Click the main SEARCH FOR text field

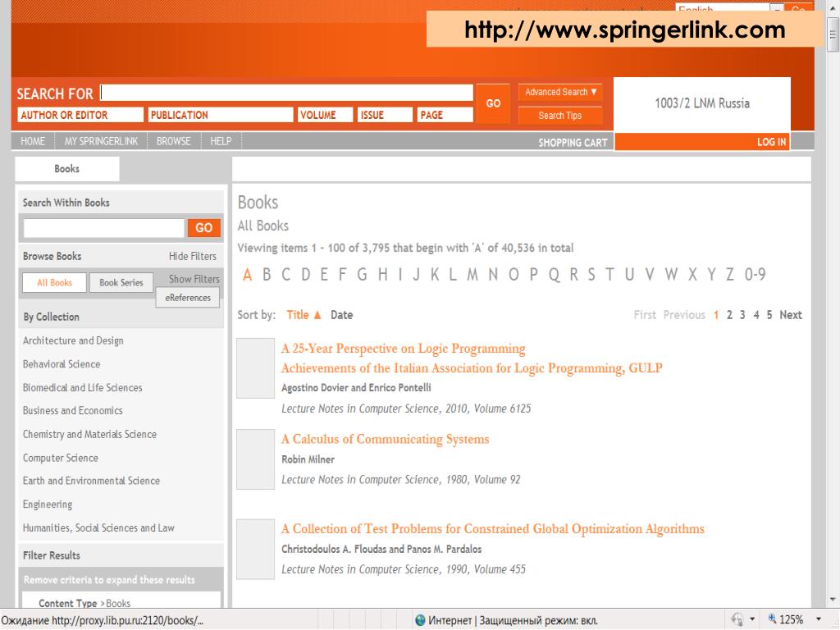tap(286, 92)
